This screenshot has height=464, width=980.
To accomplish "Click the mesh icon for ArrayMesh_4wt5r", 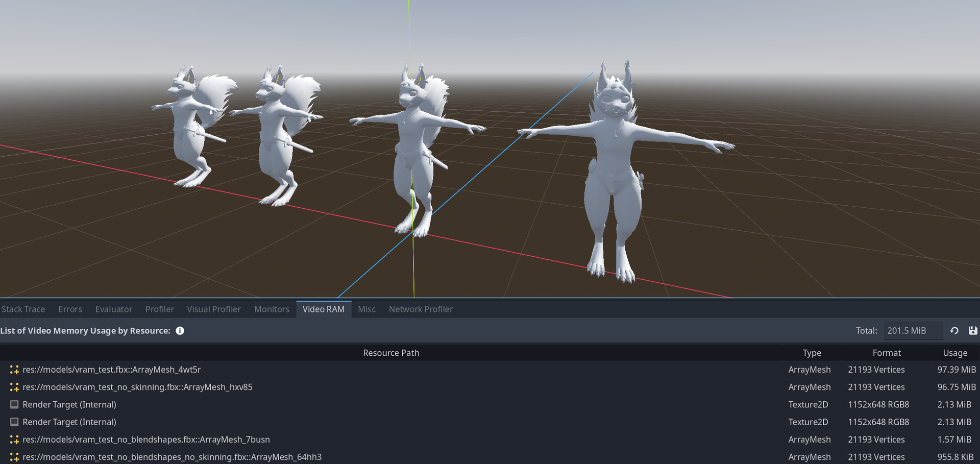I will point(14,370).
